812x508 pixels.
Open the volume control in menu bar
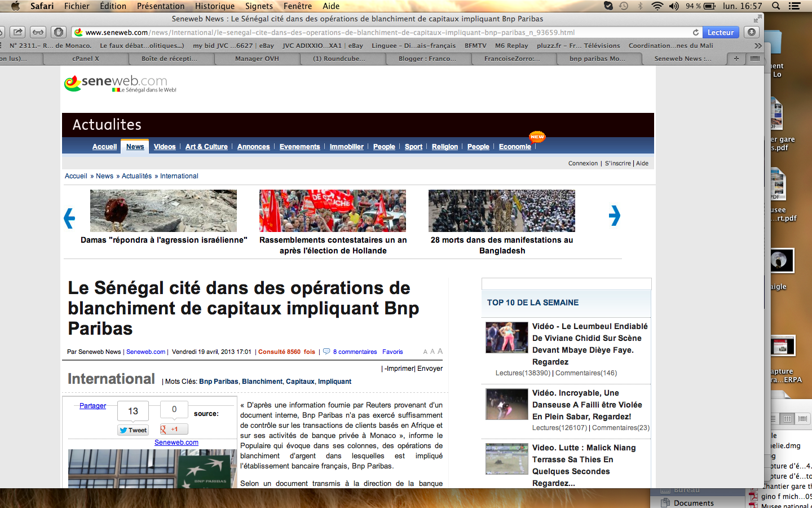point(674,6)
